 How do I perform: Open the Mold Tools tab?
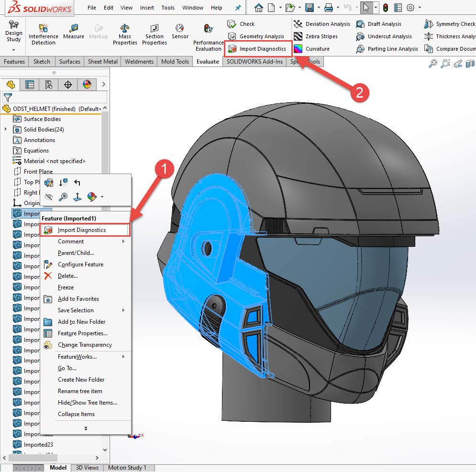click(x=175, y=62)
